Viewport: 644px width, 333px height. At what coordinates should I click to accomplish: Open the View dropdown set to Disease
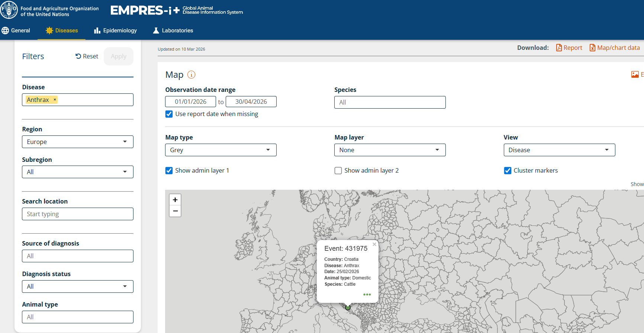coord(559,150)
